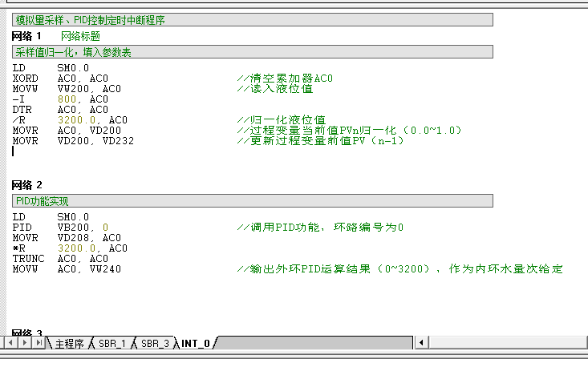Click the MOVR VD200, VD232 instruction
Image resolution: width=588 pixels, height=371 pixels.
point(73,141)
